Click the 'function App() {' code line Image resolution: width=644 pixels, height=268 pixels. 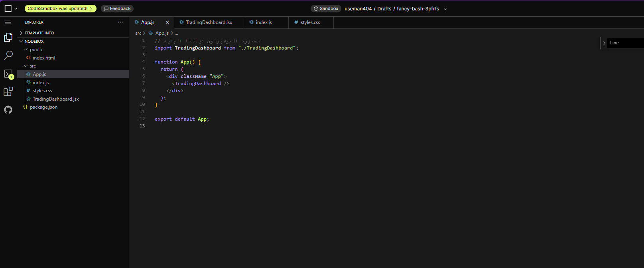pos(178,62)
